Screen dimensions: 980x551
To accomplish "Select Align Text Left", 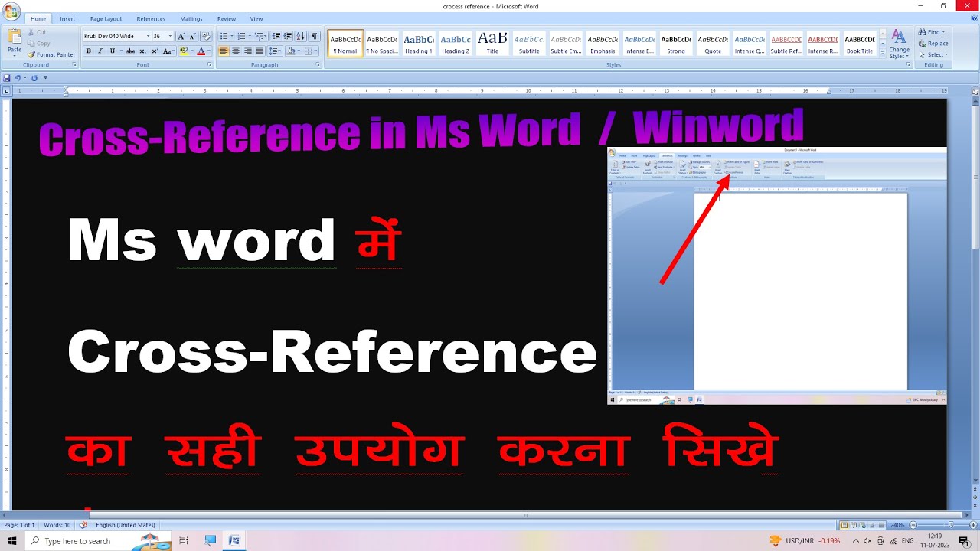I will tap(224, 51).
